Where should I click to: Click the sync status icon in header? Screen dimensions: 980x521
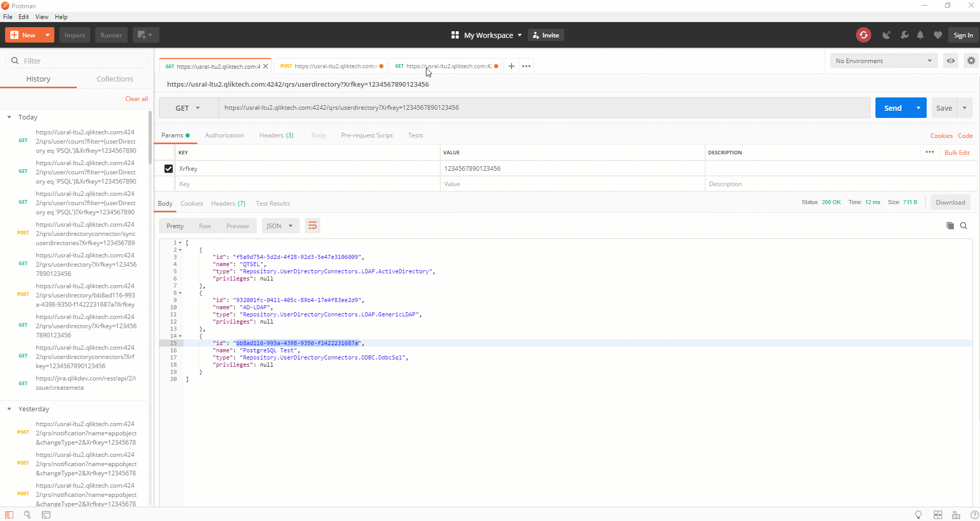click(x=863, y=35)
